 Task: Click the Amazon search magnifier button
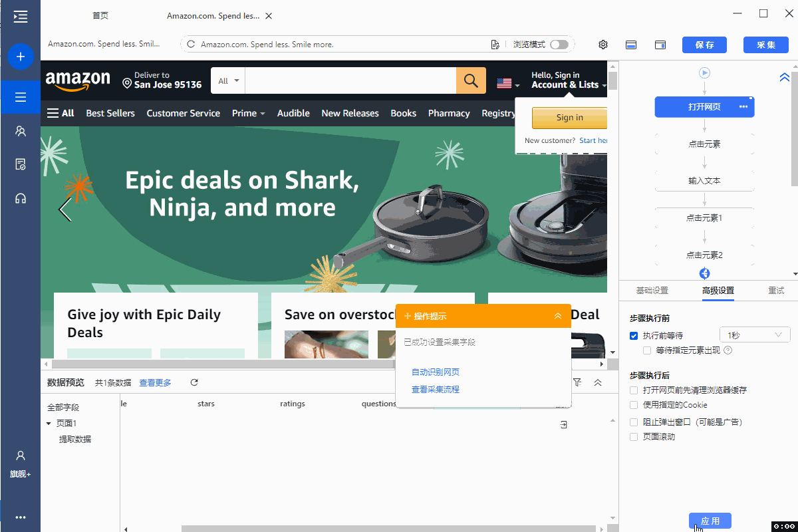point(471,81)
